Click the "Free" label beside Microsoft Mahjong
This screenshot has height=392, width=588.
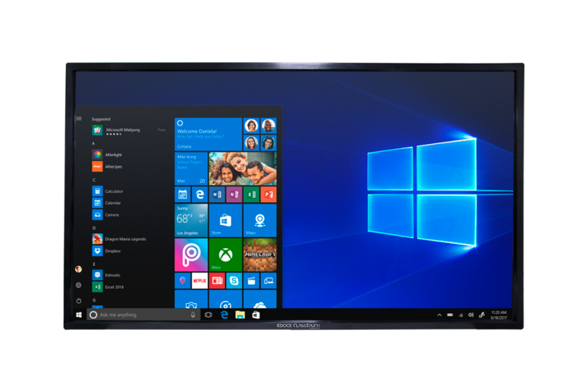pyautogui.click(x=162, y=130)
